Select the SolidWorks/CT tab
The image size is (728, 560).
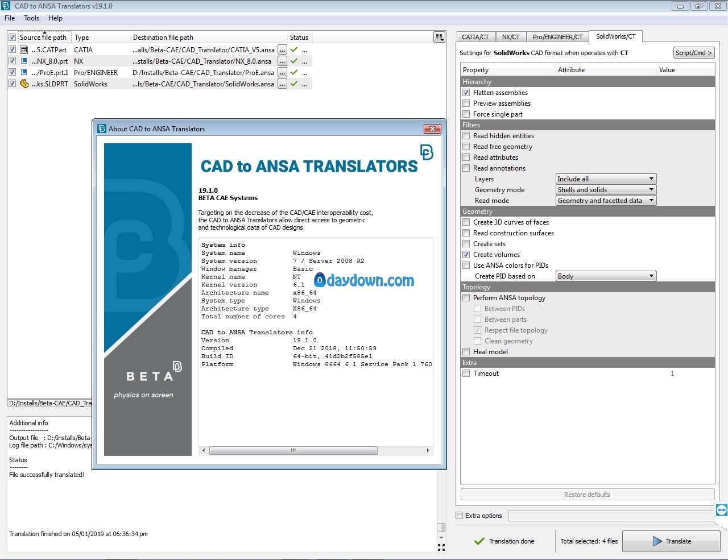coord(616,36)
